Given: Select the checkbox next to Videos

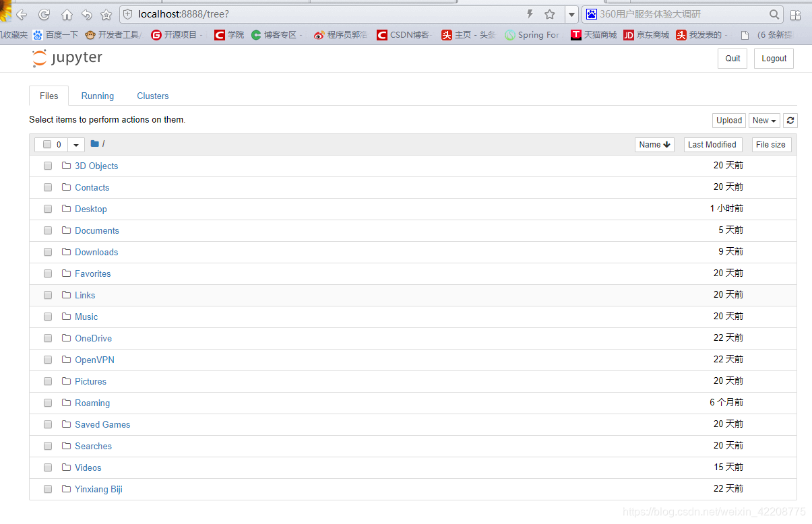Looking at the screenshot, I should pos(48,467).
